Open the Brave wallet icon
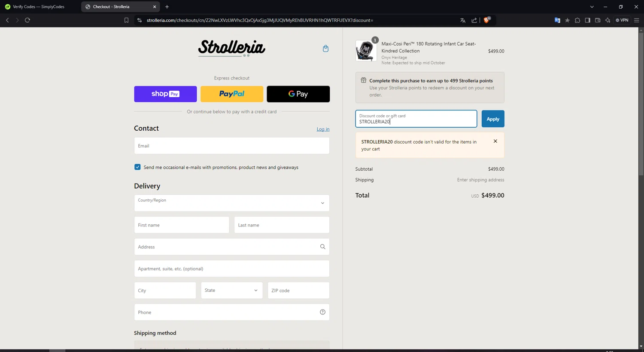The height and width of the screenshot is (352, 644). pos(598,20)
